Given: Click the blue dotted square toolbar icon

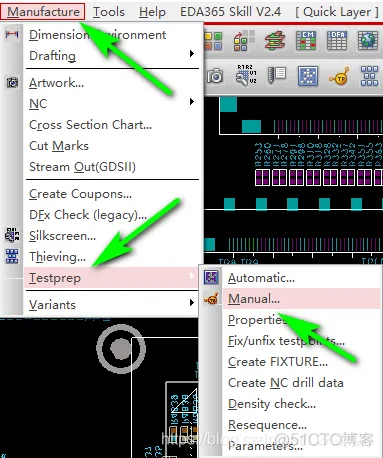Looking at the screenshot, I should point(308,76).
